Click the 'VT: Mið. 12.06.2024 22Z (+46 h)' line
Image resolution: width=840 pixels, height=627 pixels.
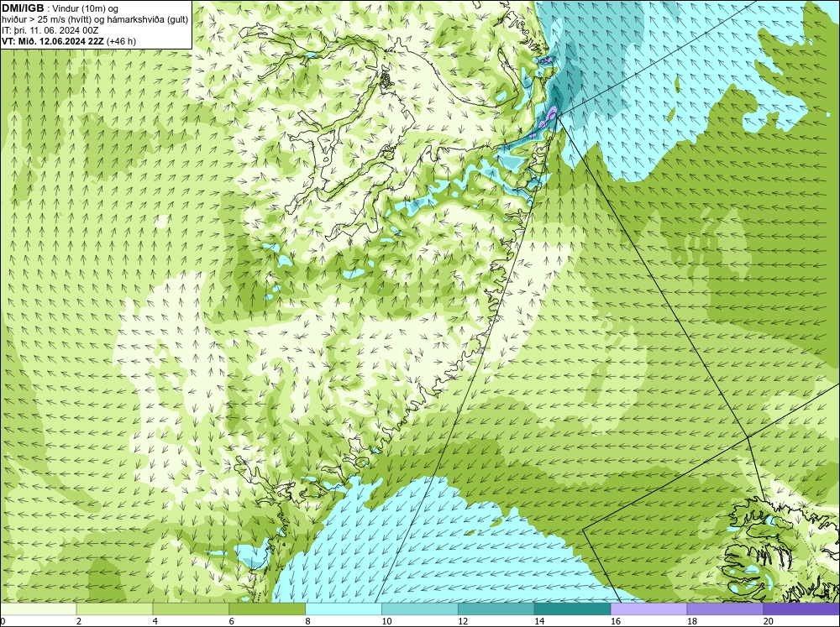click(x=69, y=41)
